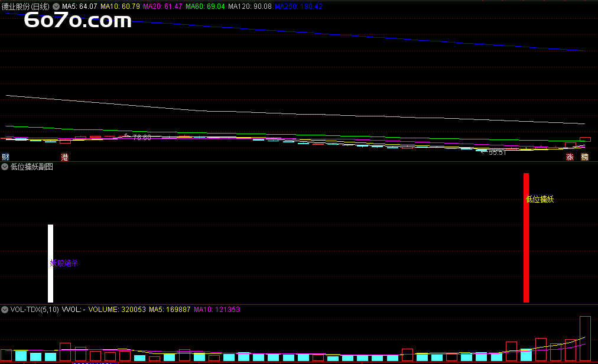Open the dropdown arrow beside 德业股份(日线)
This screenshot has height=364, width=598.
tap(56, 6)
